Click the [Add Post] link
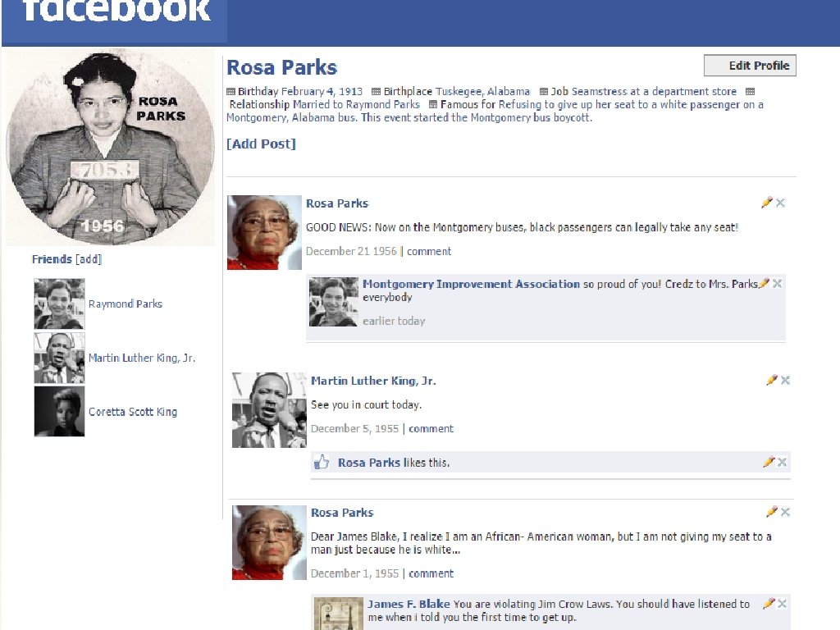 click(x=261, y=144)
